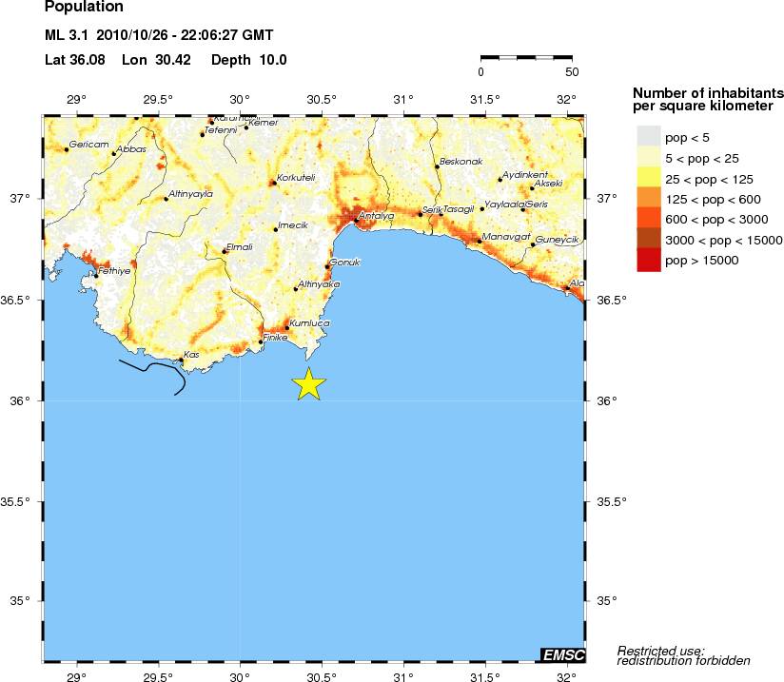
Task: Select the Antalya city marker
Action: (357, 221)
